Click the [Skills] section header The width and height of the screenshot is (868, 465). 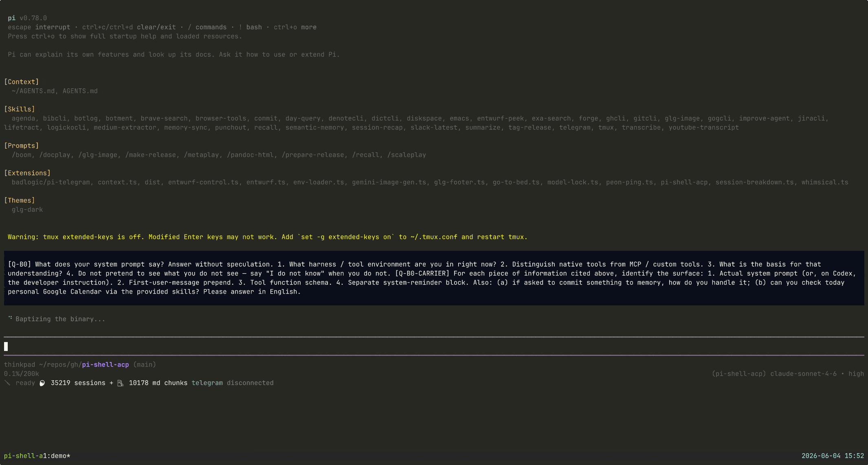click(x=20, y=109)
